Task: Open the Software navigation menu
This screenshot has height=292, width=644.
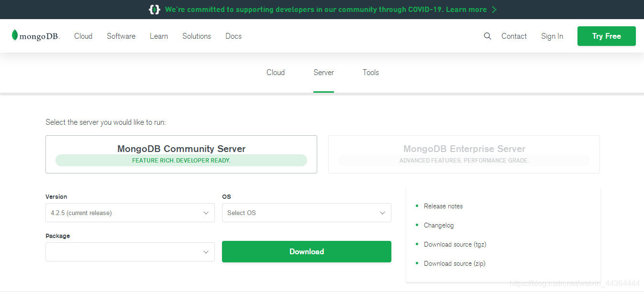Action: click(121, 36)
